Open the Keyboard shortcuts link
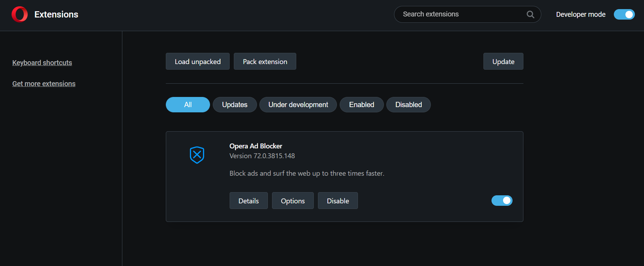This screenshot has width=644, height=266. point(42,63)
